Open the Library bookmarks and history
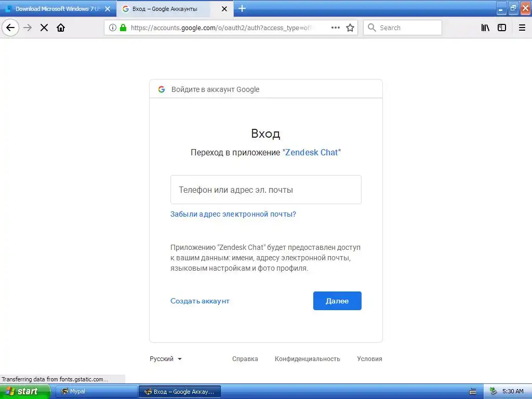This screenshot has height=399, width=532. [485, 28]
